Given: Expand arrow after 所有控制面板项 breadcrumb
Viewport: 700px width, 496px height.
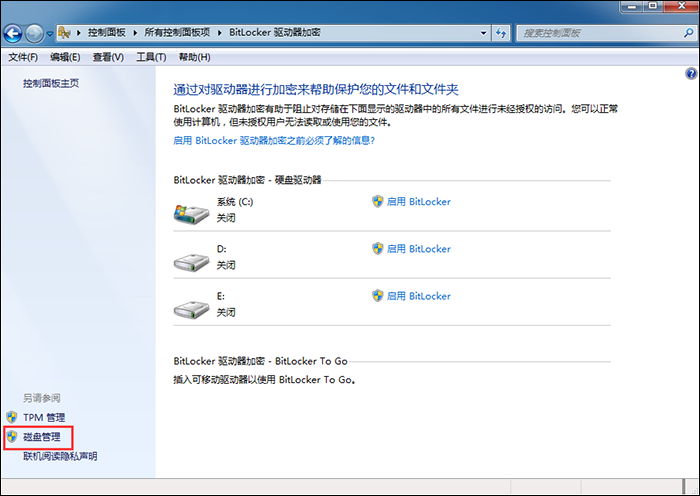Looking at the screenshot, I should 220,33.
